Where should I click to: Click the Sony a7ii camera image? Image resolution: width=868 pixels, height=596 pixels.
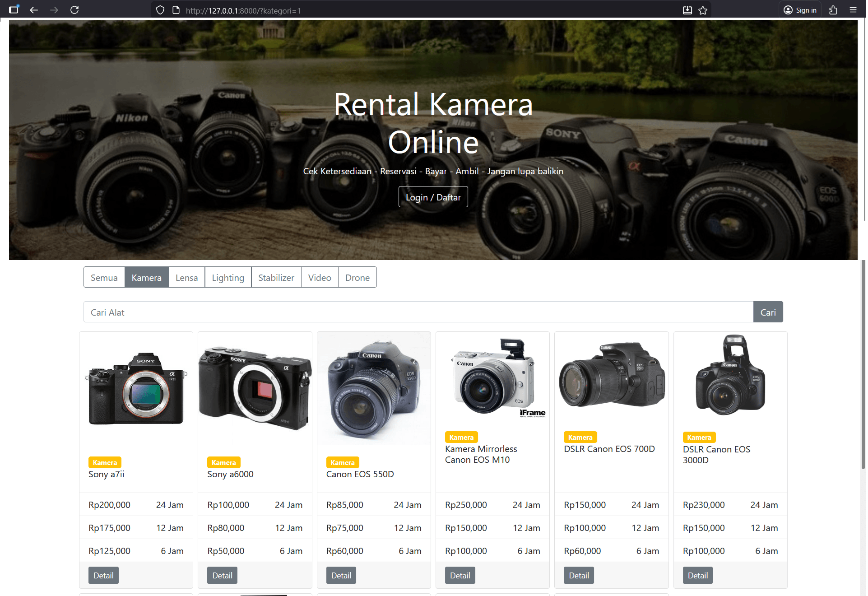pyautogui.click(x=136, y=389)
